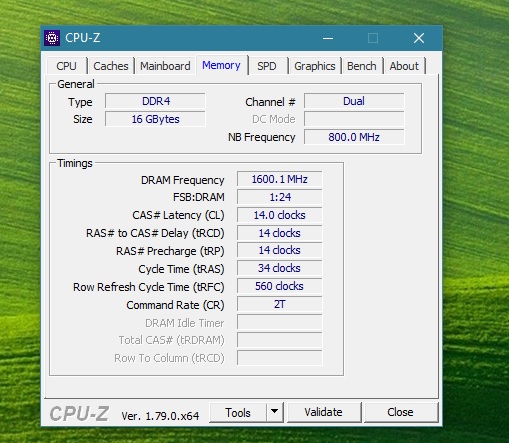
Task: Click the 800.0 MHz NB Frequency value
Action: (x=354, y=137)
